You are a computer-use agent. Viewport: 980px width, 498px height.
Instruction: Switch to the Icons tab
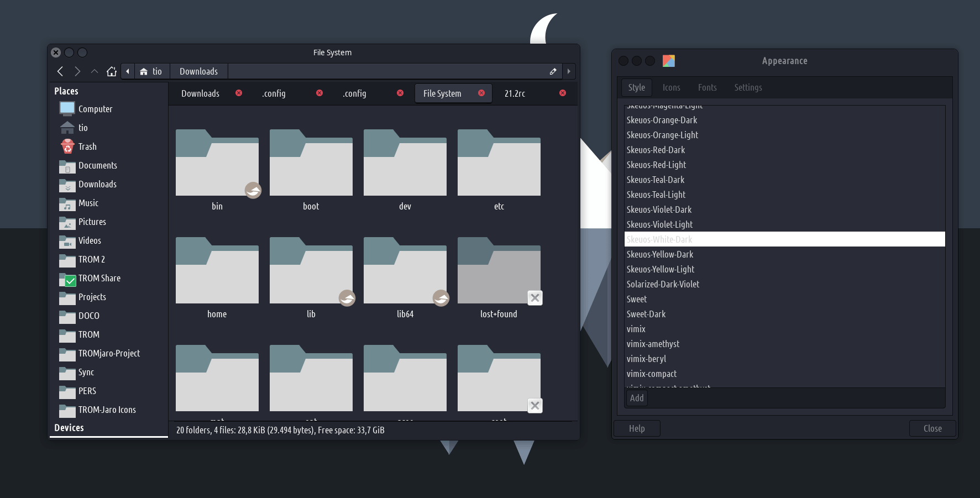coord(671,87)
